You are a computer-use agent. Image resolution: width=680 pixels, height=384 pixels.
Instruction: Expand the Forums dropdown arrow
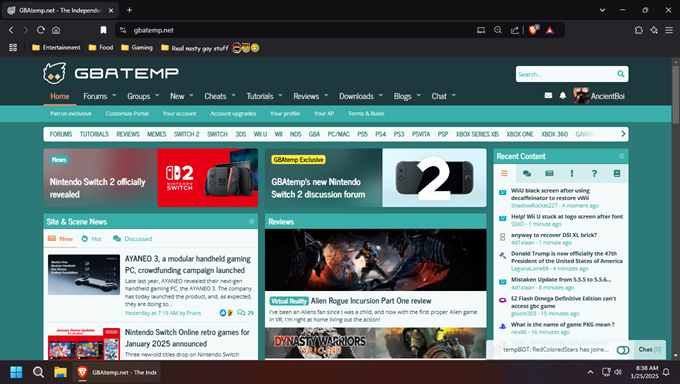(x=114, y=95)
